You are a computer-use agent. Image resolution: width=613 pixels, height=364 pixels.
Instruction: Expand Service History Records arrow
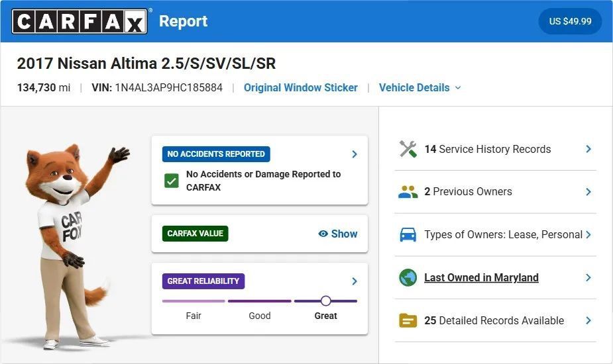588,149
